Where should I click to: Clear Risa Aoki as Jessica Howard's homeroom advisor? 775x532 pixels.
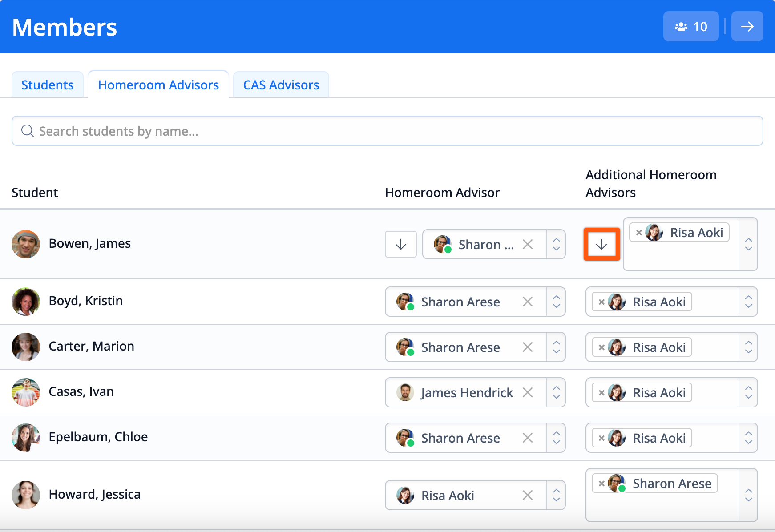pyautogui.click(x=528, y=496)
